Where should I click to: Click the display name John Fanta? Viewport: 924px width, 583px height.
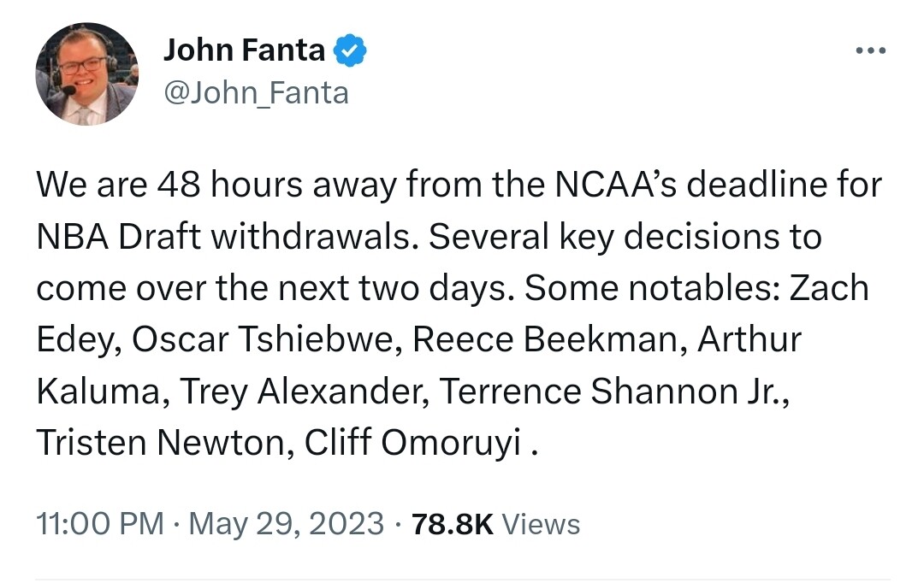click(x=244, y=51)
